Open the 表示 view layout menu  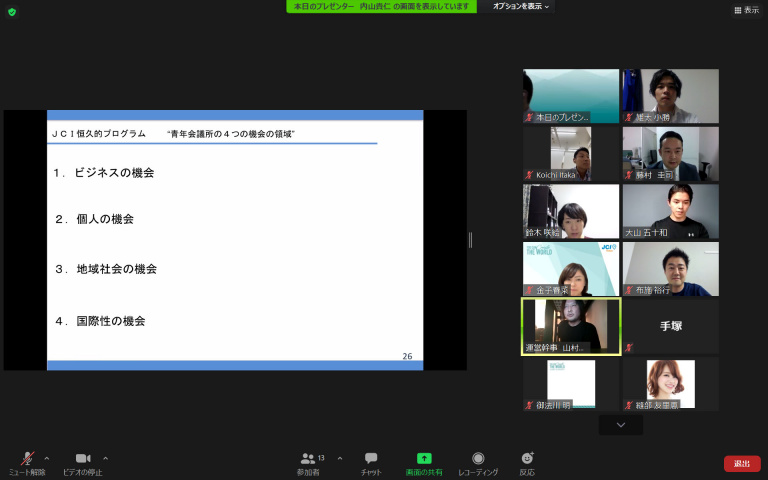[x=745, y=10]
